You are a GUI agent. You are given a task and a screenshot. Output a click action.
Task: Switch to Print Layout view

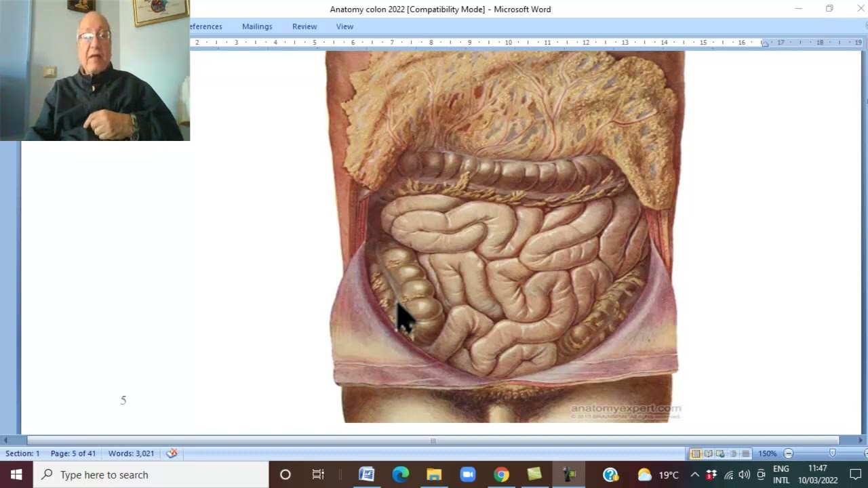(x=695, y=453)
